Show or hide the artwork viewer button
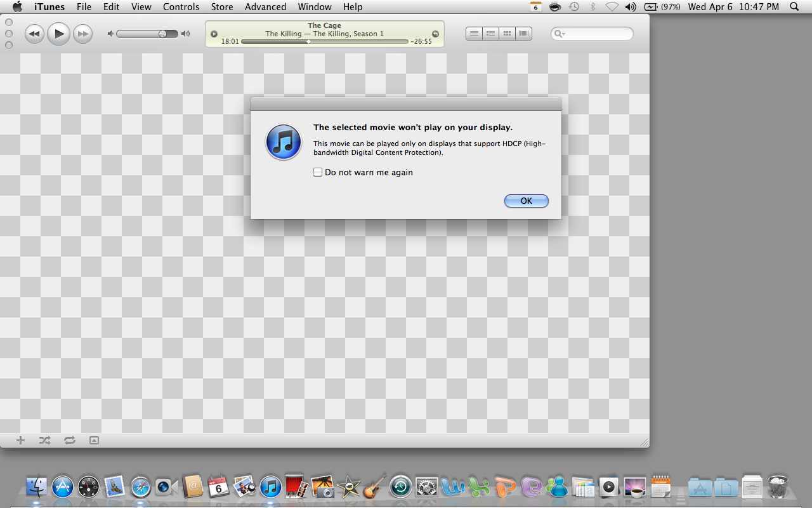 (x=94, y=440)
